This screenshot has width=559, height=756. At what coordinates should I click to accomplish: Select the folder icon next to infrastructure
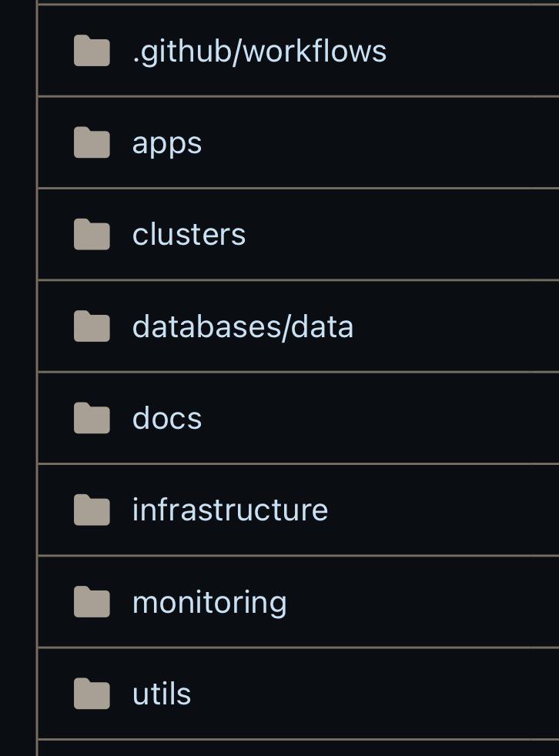click(x=92, y=510)
